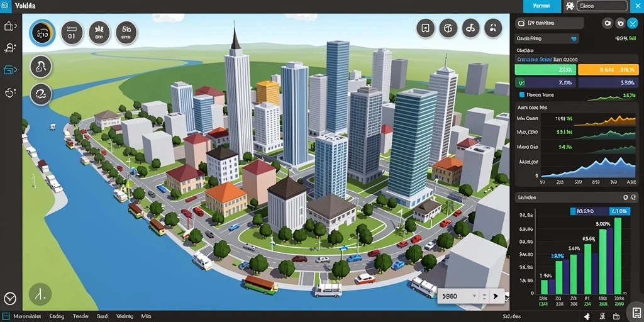Switch to the blue Yamral tab

coord(541,6)
